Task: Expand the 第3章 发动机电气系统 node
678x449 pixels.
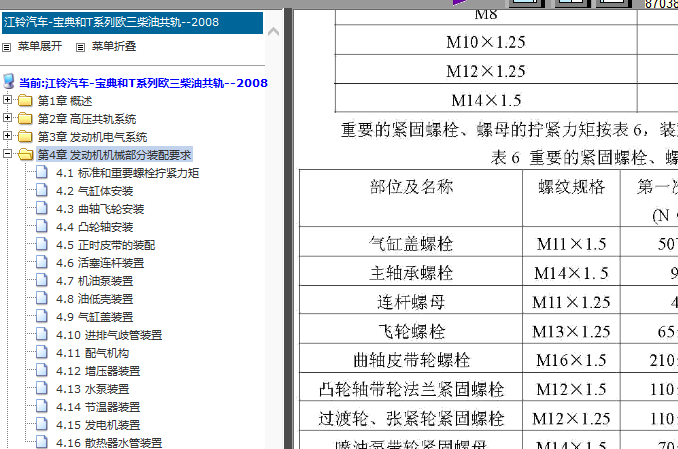Action: (x=7, y=136)
